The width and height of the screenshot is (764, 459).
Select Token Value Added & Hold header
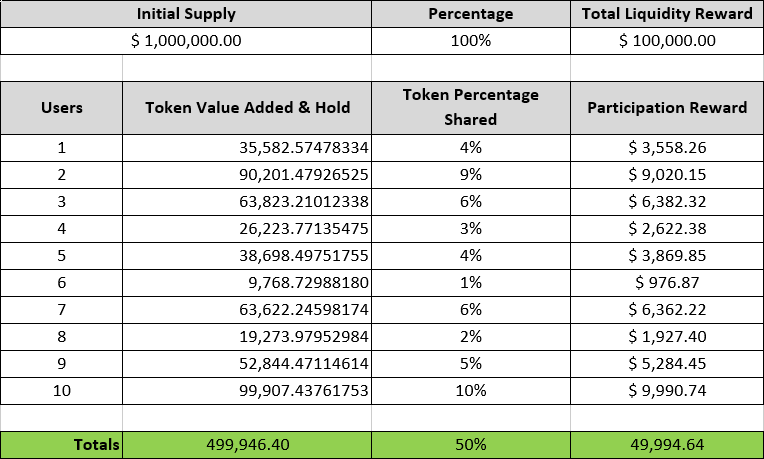coord(246,107)
